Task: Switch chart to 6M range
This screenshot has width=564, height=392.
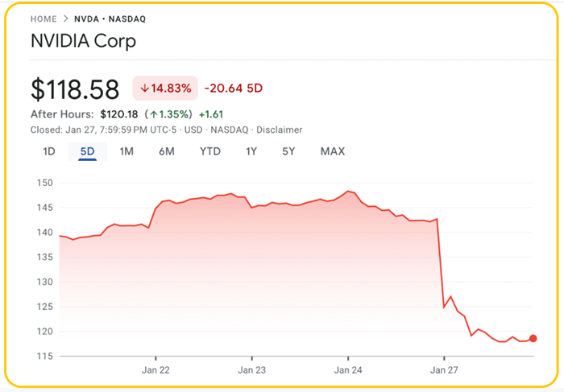Action: click(x=167, y=151)
